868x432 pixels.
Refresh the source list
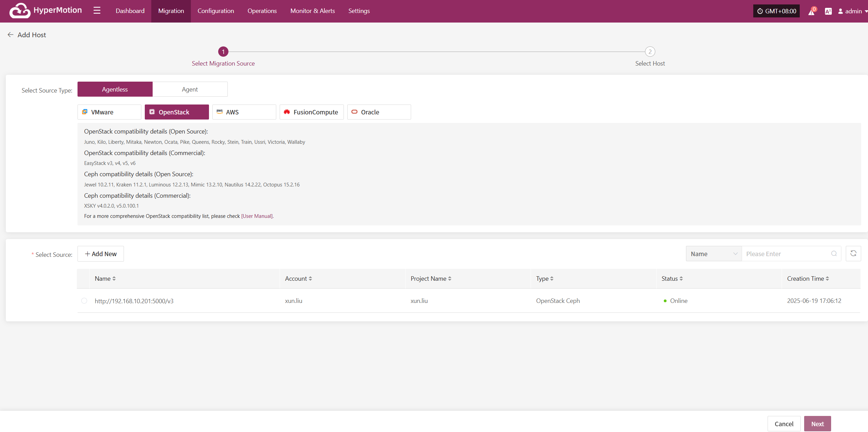pos(853,253)
